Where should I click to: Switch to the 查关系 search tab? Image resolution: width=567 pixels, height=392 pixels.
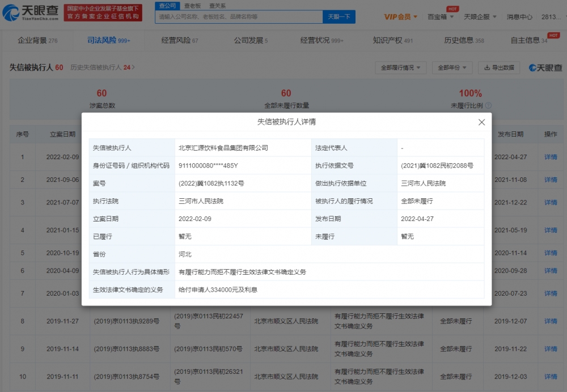(x=217, y=6)
